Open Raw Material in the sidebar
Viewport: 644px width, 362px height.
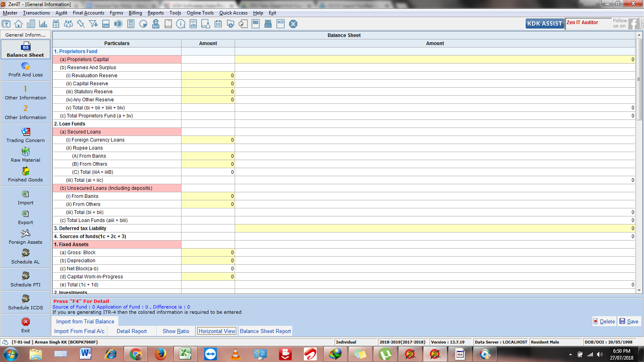25,155
